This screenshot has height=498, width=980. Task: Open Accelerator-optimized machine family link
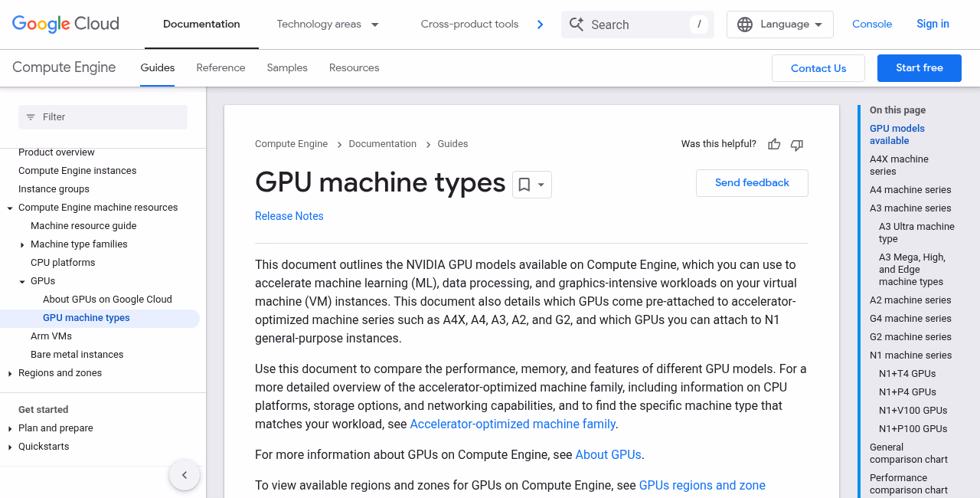513,424
